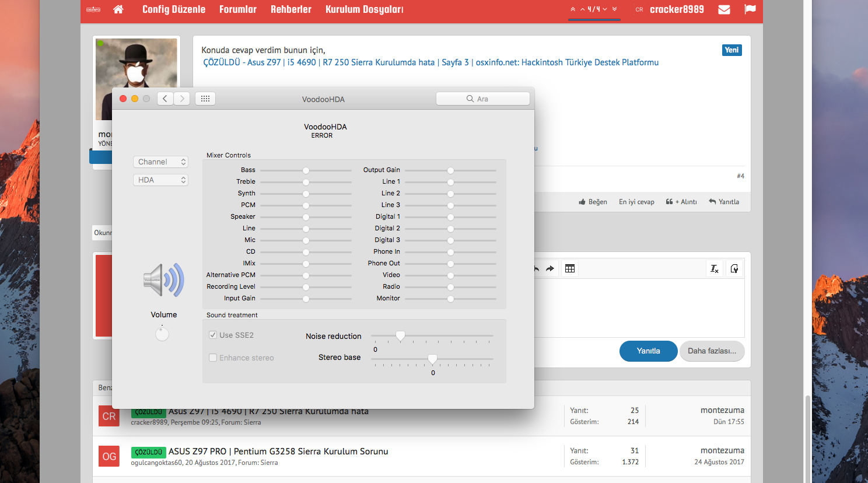Open the Daha fazlası... options button
Viewport: 868px width, 483px height.
(712, 351)
